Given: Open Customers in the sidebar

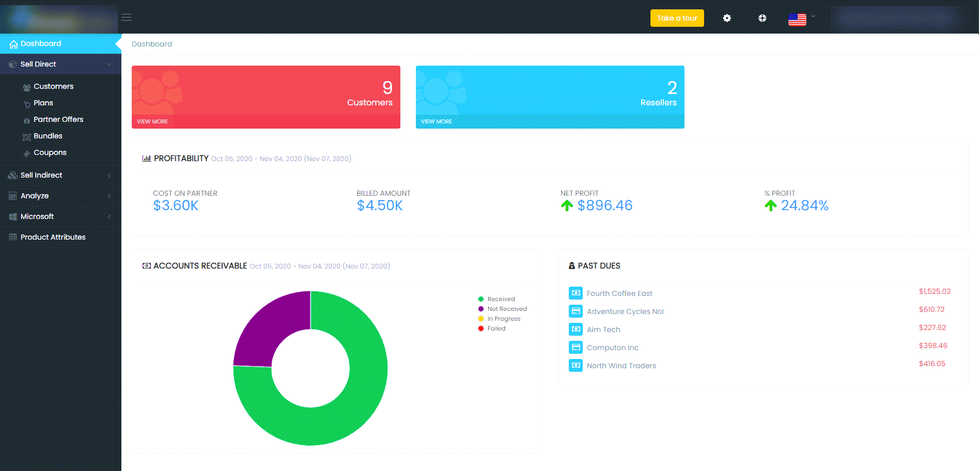Looking at the screenshot, I should tap(53, 86).
